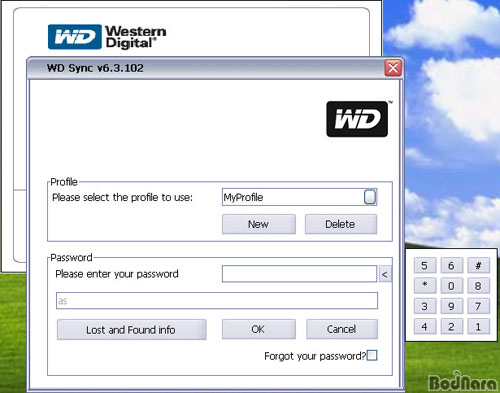Click the blue Western Digital logo behind

click(107, 37)
